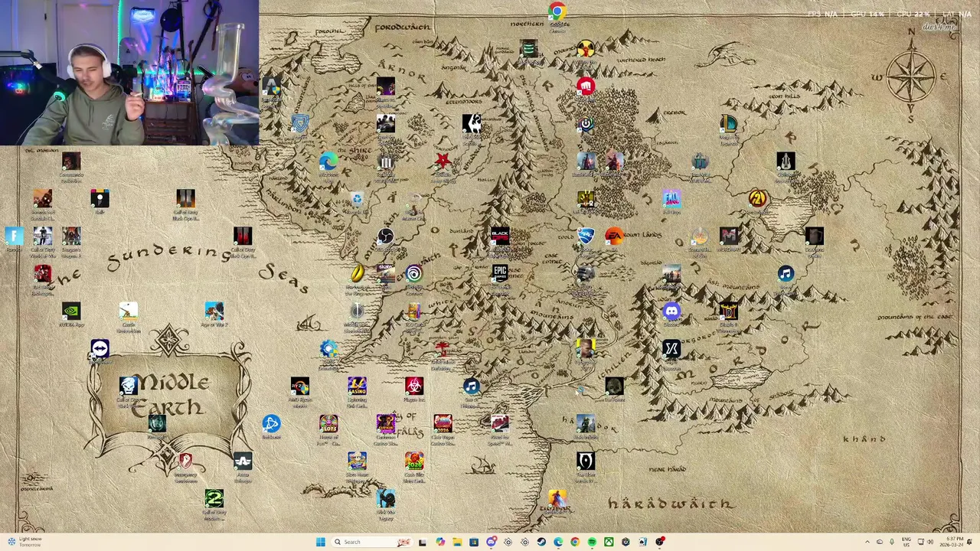Select the Fallout radiation symbol icon

coord(586,49)
